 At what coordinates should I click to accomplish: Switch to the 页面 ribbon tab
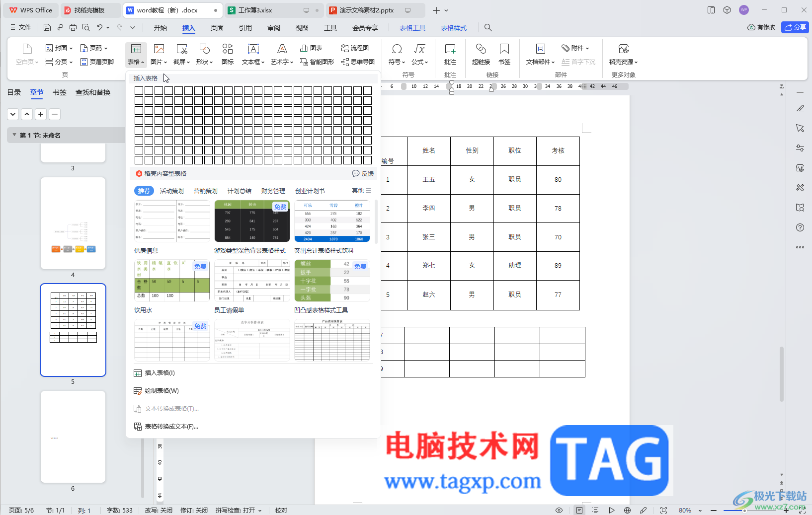click(217, 28)
